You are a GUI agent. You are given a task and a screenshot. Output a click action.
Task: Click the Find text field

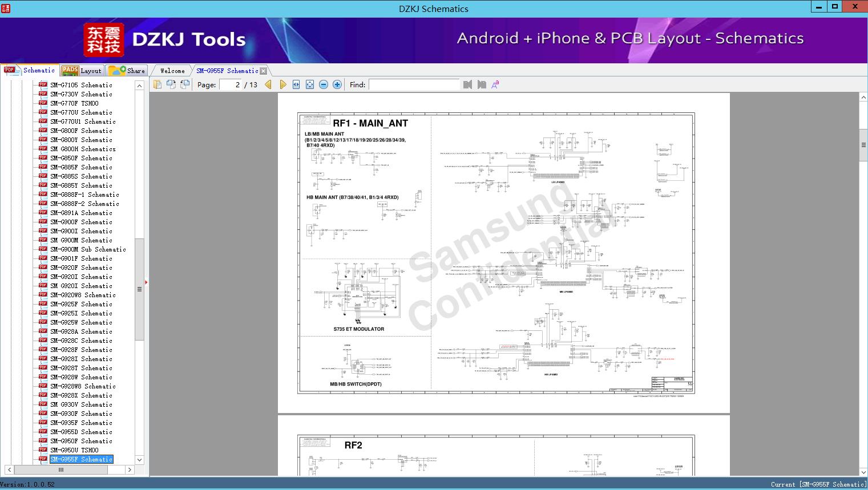click(x=414, y=84)
